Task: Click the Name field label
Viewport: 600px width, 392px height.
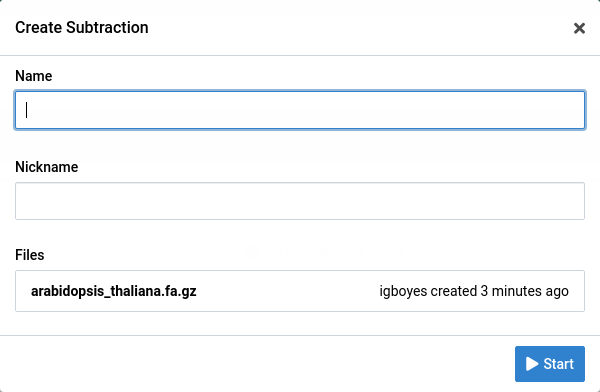Action: click(34, 76)
